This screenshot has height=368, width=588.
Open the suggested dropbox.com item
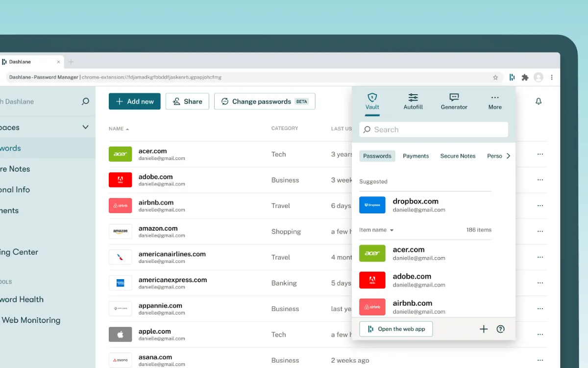425,205
